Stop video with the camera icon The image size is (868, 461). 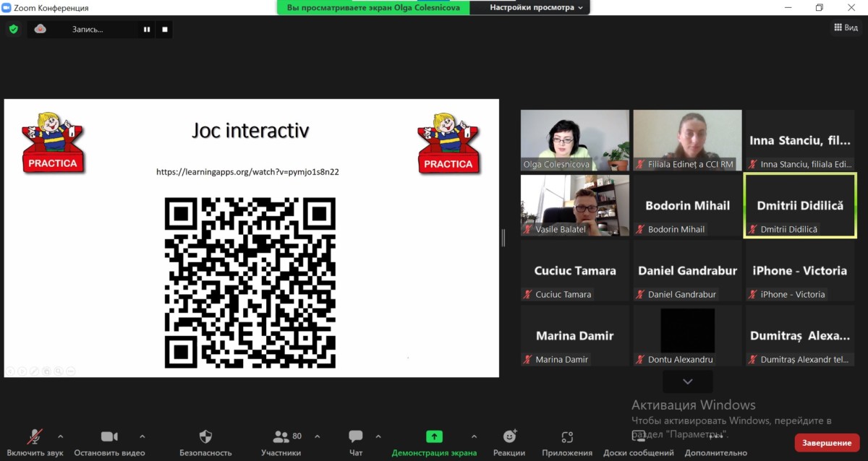point(109,436)
